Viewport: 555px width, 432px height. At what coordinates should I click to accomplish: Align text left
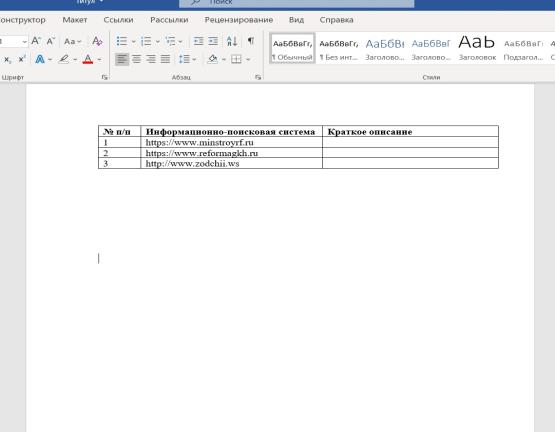pos(122,59)
